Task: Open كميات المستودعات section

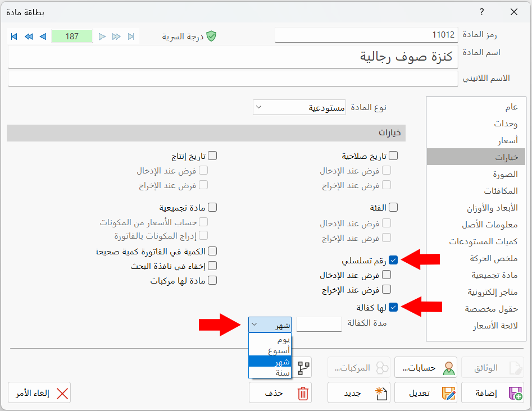Action: (476, 241)
